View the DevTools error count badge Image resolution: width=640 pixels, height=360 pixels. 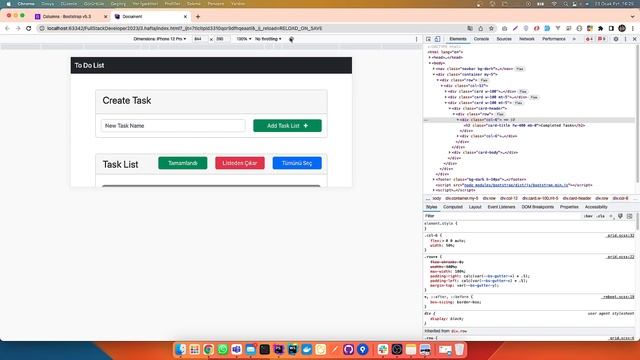pos(589,39)
